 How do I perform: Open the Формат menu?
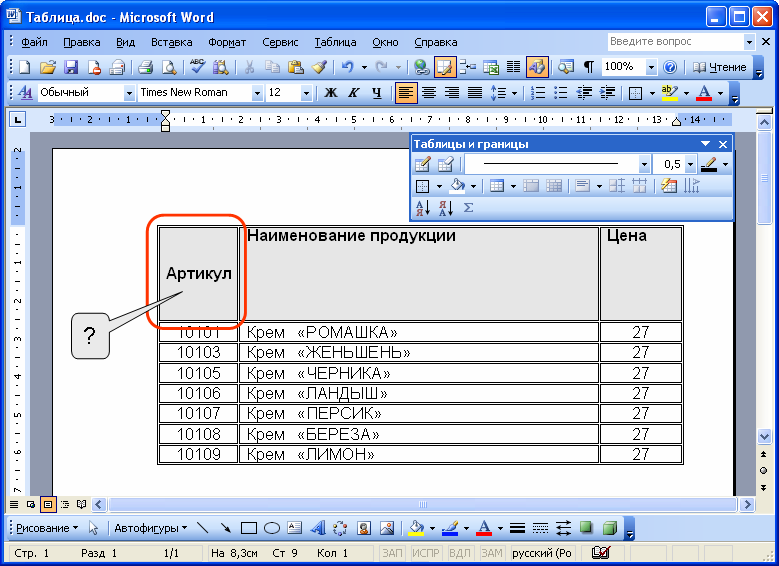[x=227, y=42]
